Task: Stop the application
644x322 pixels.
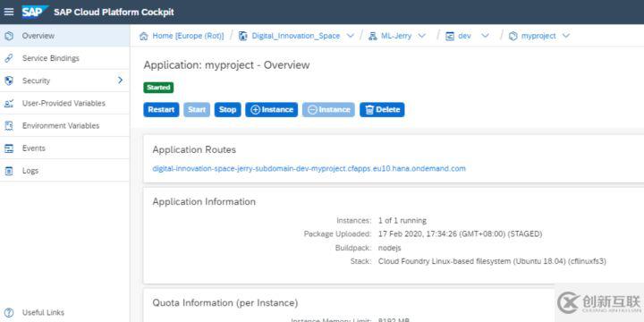Action: tap(227, 110)
